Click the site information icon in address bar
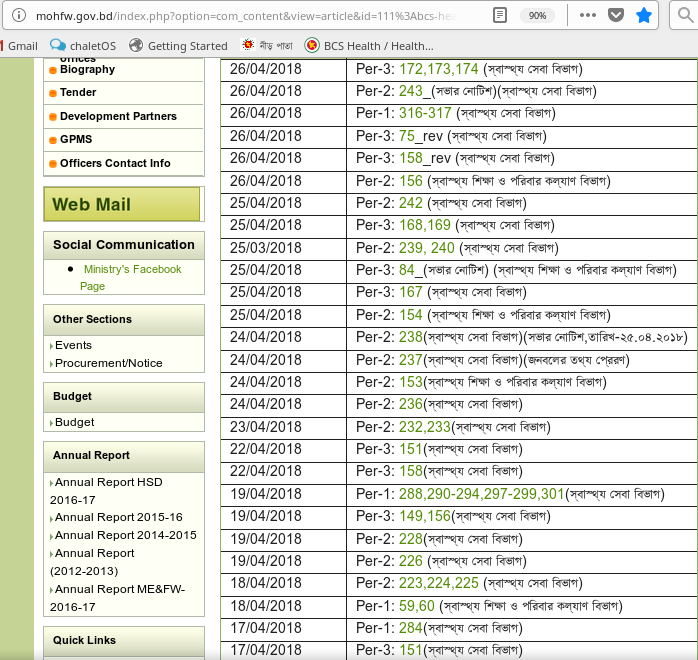Viewport: 698px width, 660px height. point(18,16)
